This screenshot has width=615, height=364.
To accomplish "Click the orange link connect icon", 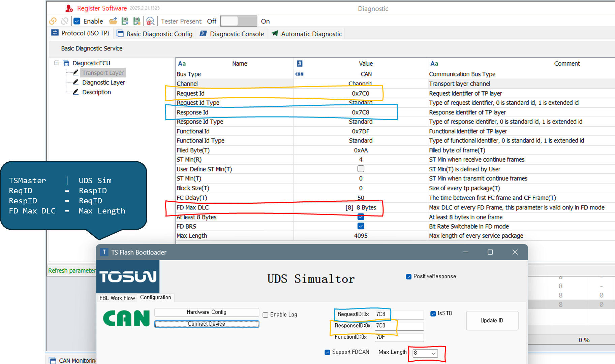I will pyautogui.click(x=53, y=21).
